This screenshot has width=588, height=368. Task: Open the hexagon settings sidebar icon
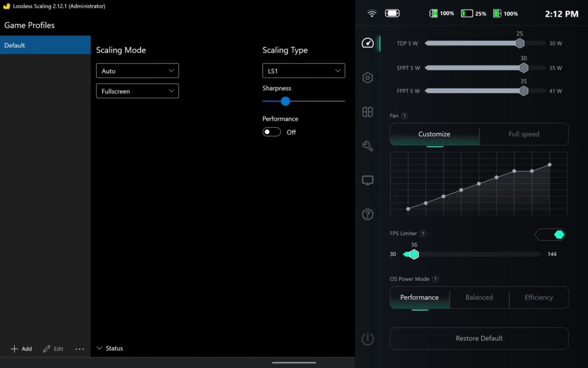[x=367, y=78]
